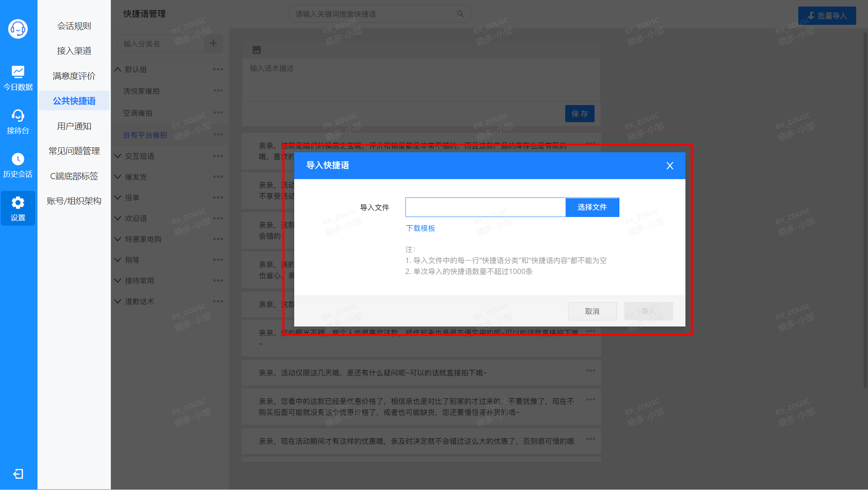This screenshot has height=493, width=868.
Task: Click the plus icon to add category
Action: [x=213, y=43]
